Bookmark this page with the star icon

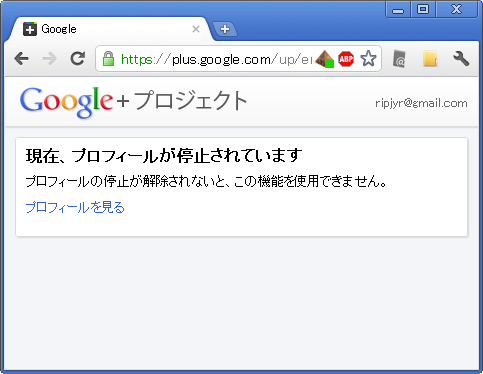368,59
